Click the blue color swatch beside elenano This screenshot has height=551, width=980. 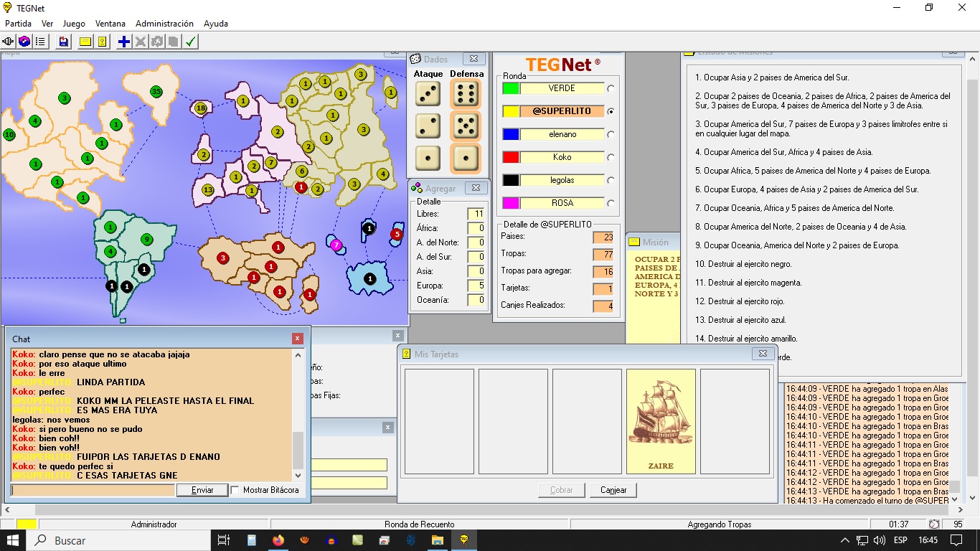click(510, 134)
